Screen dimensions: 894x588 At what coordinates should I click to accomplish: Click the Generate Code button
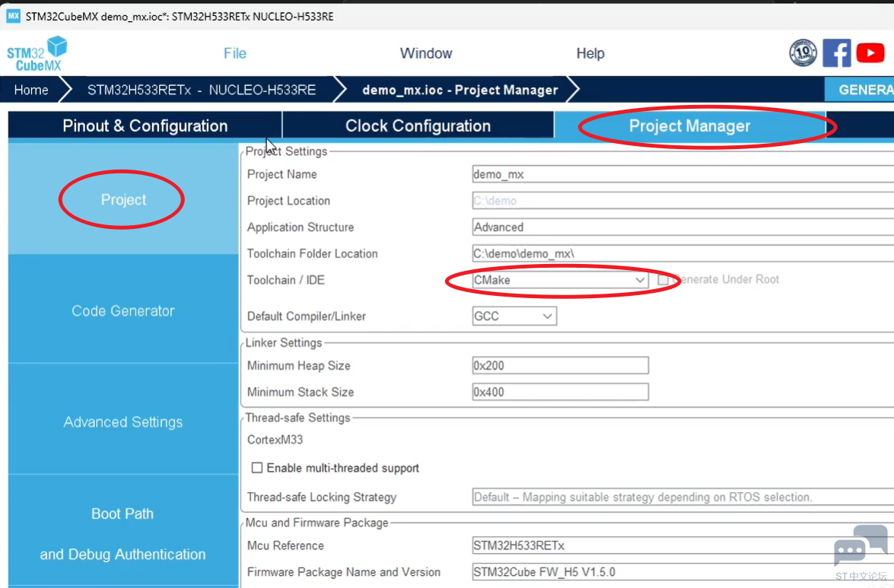tap(860, 90)
